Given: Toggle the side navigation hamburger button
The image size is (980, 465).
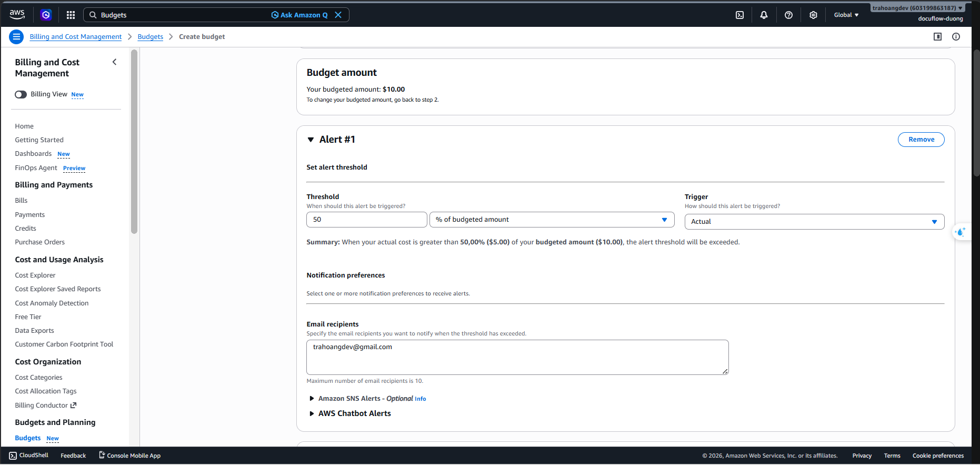Looking at the screenshot, I should 16,37.
